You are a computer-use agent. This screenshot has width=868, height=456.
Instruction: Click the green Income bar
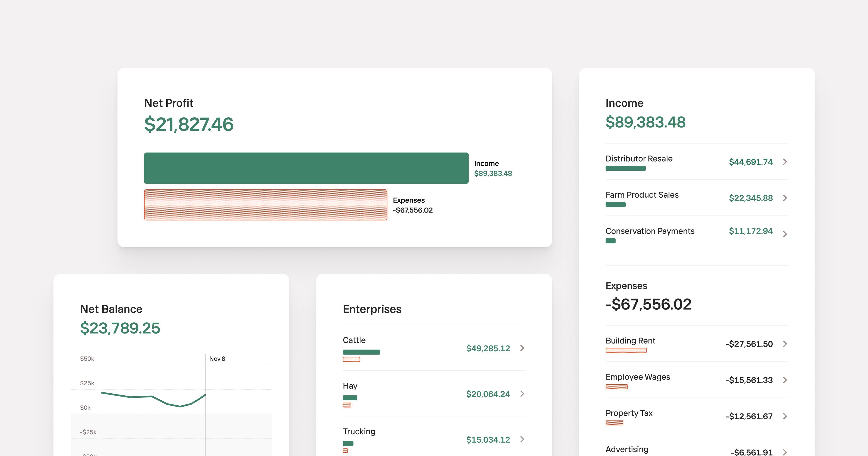pos(306,168)
